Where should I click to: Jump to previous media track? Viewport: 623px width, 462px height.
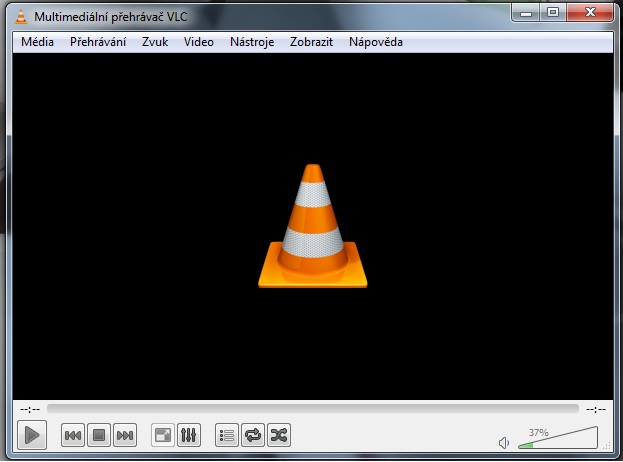pyautogui.click(x=73, y=435)
